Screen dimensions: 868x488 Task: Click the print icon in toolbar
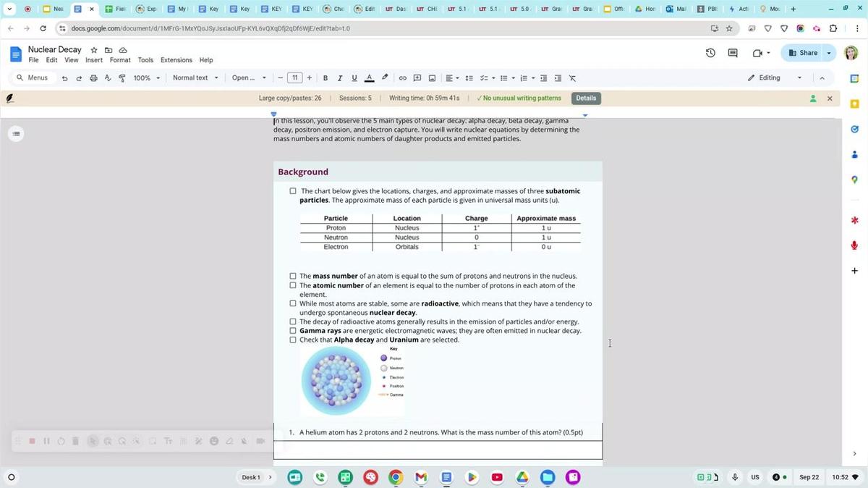pos(93,78)
